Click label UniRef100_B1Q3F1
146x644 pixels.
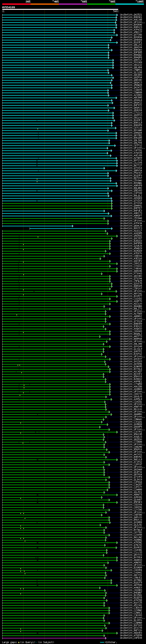[131, 42]
